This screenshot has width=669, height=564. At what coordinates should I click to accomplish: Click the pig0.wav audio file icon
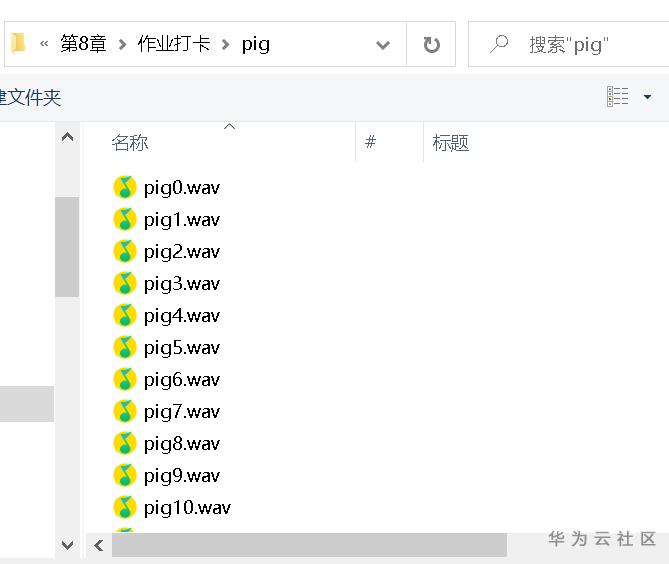click(125, 187)
